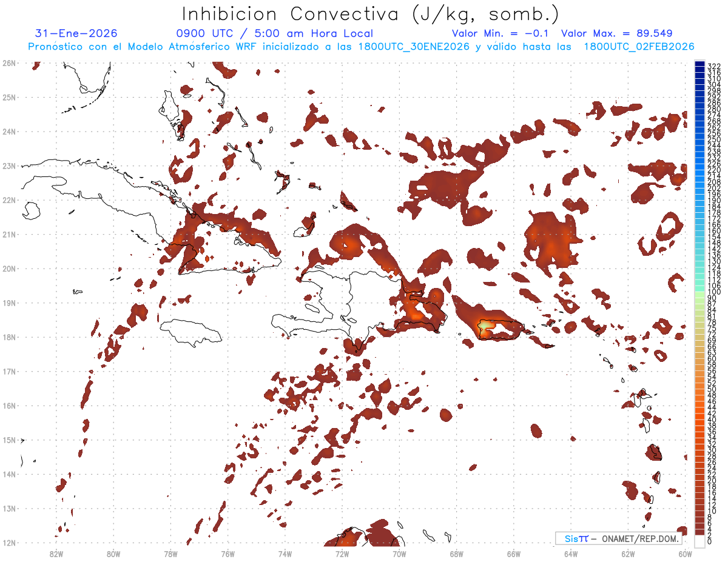Click the 20N latitude label
The height and width of the screenshot is (562, 728).
point(9,269)
